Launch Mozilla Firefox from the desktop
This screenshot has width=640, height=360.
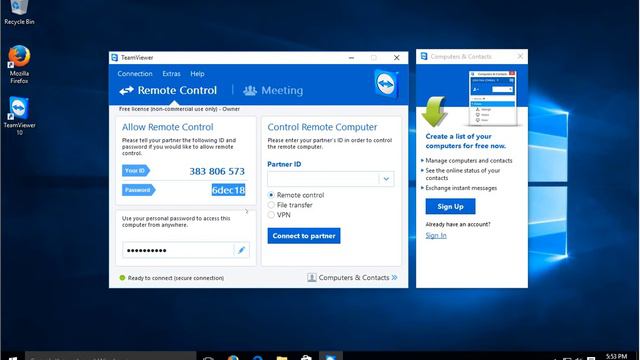(x=19, y=64)
